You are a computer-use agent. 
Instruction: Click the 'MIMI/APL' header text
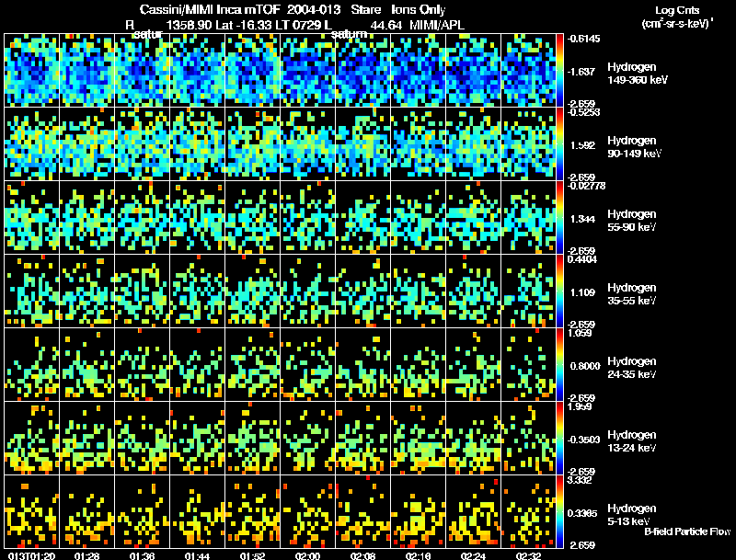tap(436, 26)
